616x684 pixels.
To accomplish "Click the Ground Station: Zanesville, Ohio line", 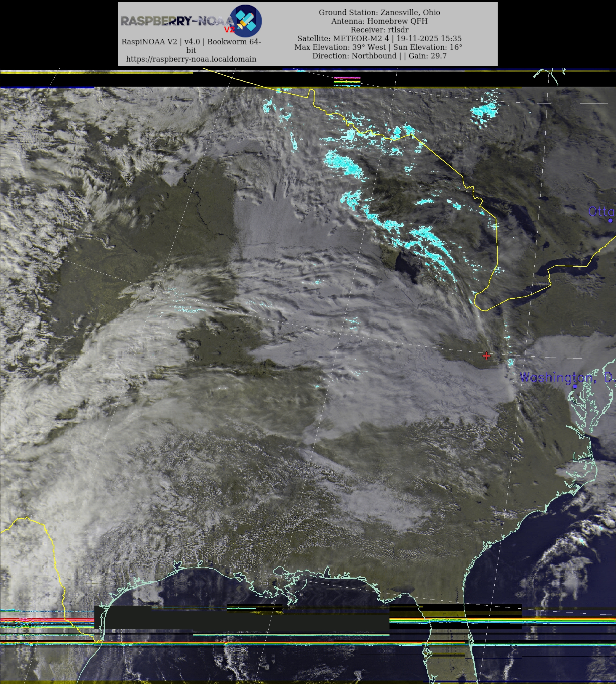I will pos(379,13).
